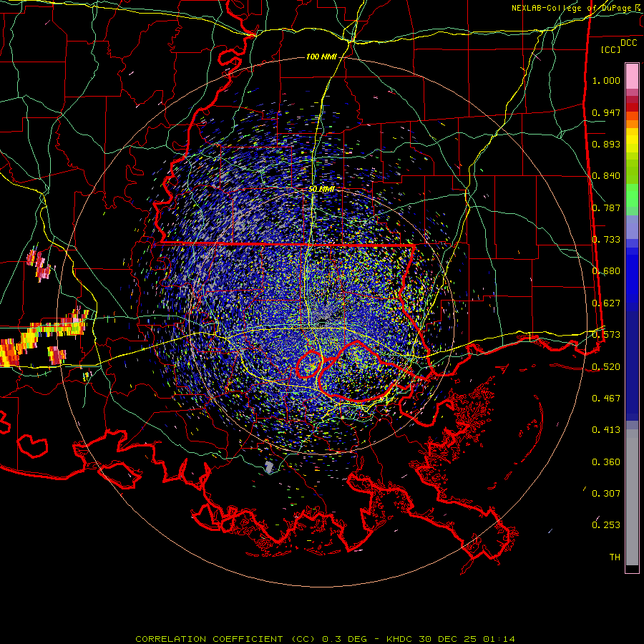Click the 1.000 scale value
Screen dimensions: 644x644
tap(606, 80)
